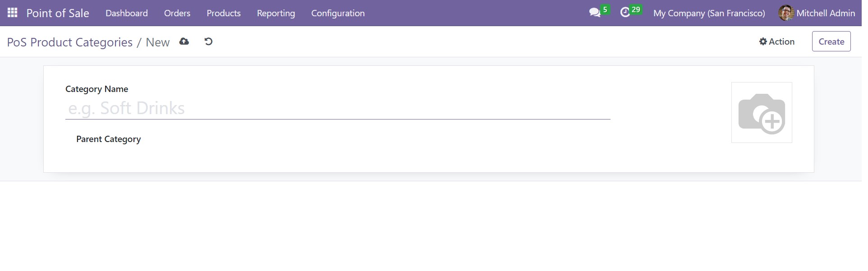Click Point of Sale app title

pyautogui.click(x=58, y=13)
